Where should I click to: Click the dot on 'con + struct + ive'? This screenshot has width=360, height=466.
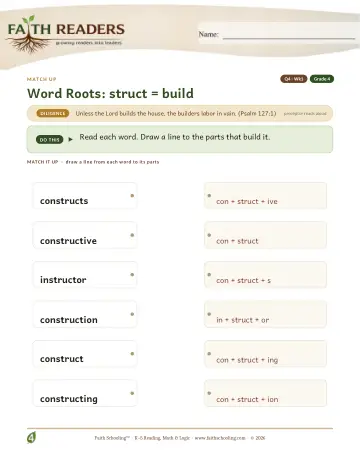point(209,196)
